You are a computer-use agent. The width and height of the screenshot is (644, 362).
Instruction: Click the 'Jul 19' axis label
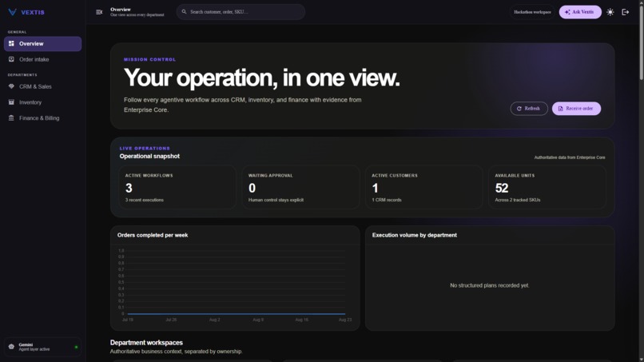coord(128,320)
